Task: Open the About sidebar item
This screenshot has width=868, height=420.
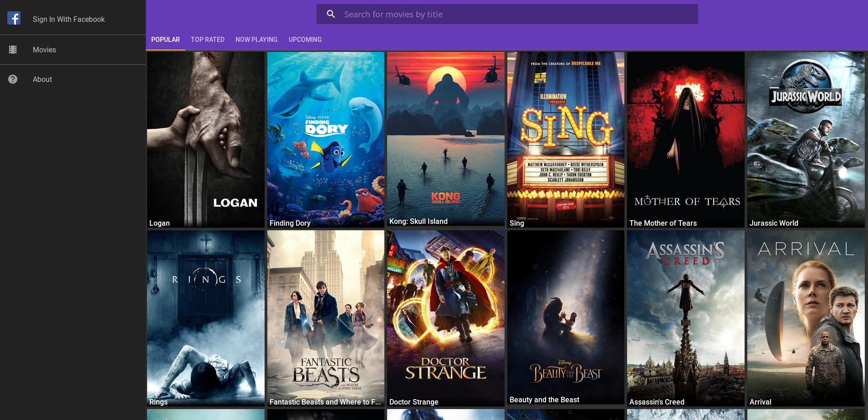Action: tap(73, 79)
